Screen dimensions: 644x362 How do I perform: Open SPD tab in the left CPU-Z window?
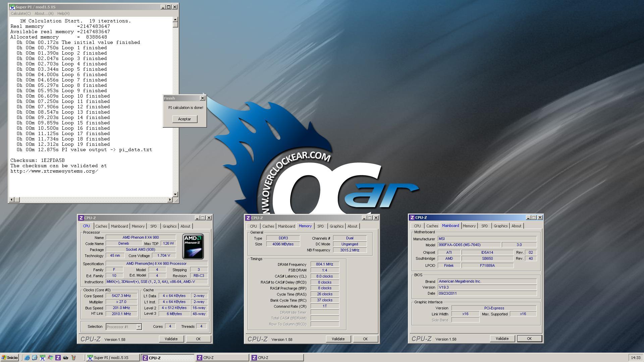153,226
